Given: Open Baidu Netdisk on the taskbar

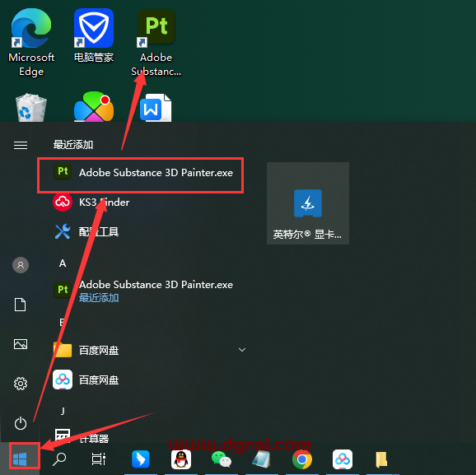Looking at the screenshot, I should point(342,459).
